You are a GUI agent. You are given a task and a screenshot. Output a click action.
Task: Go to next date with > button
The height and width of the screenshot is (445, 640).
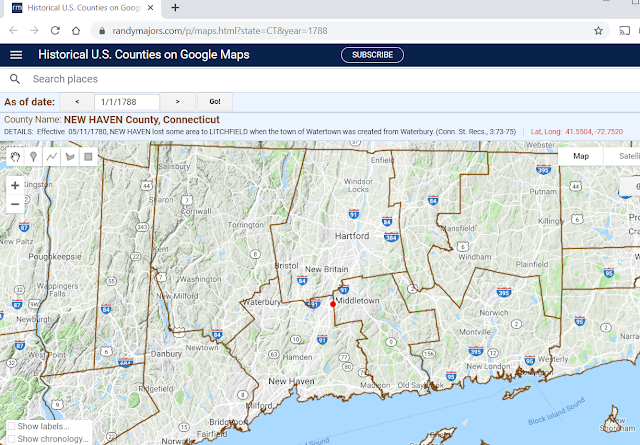[177, 102]
